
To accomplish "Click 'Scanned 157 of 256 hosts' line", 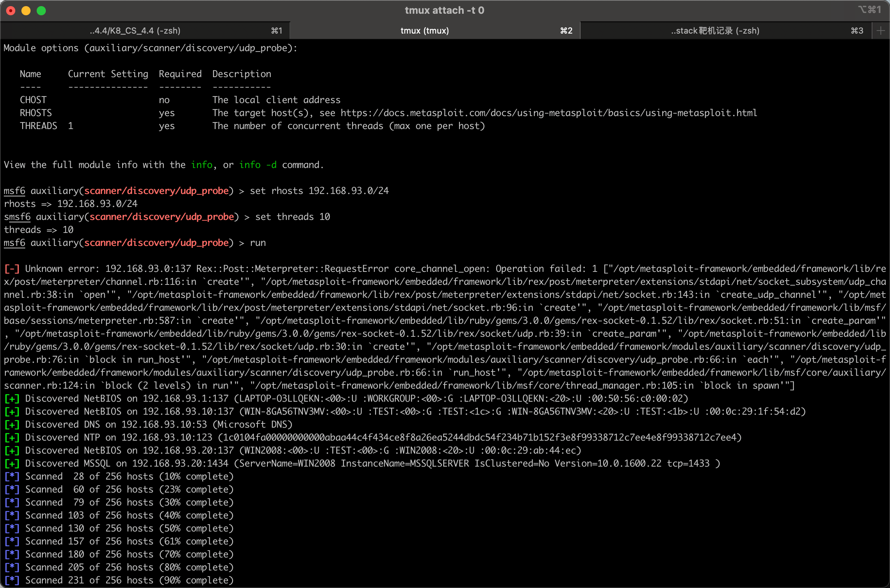I will click(119, 541).
